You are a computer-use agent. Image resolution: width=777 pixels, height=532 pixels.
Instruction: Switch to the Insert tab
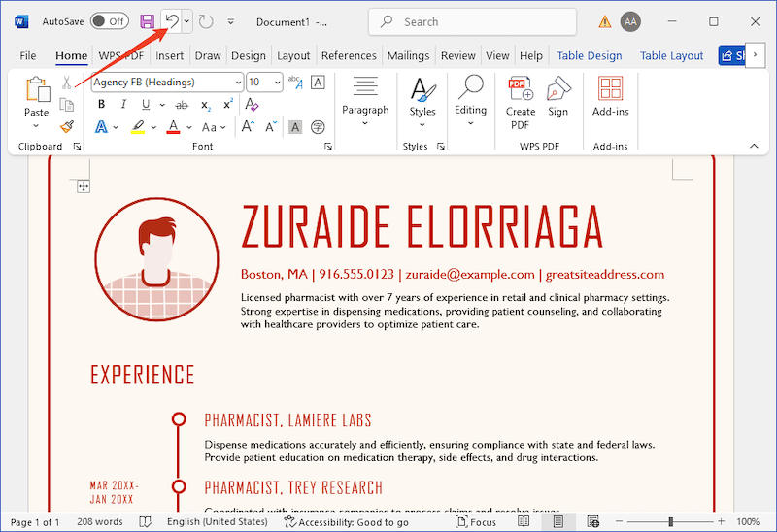(x=169, y=56)
